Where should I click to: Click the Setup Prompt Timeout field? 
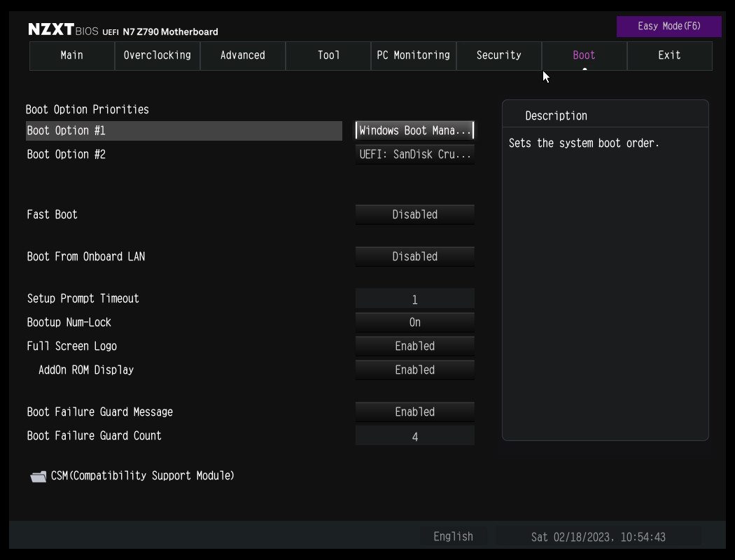click(415, 300)
